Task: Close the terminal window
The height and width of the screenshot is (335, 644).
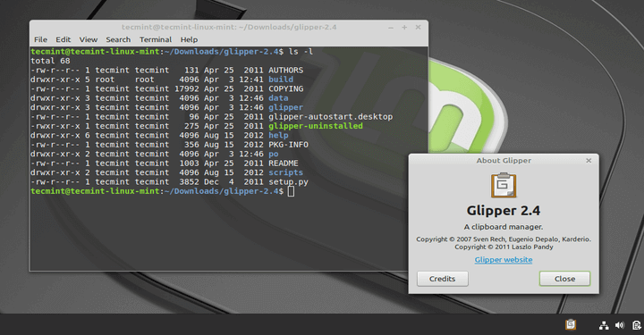Action: [x=418, y=27]
